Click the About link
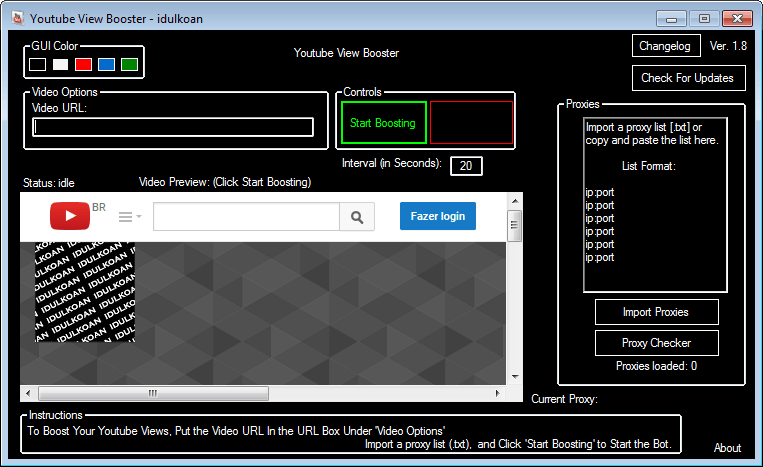Image resolution: width=763 pixels, height=467 pixels. tap(727, 448)
